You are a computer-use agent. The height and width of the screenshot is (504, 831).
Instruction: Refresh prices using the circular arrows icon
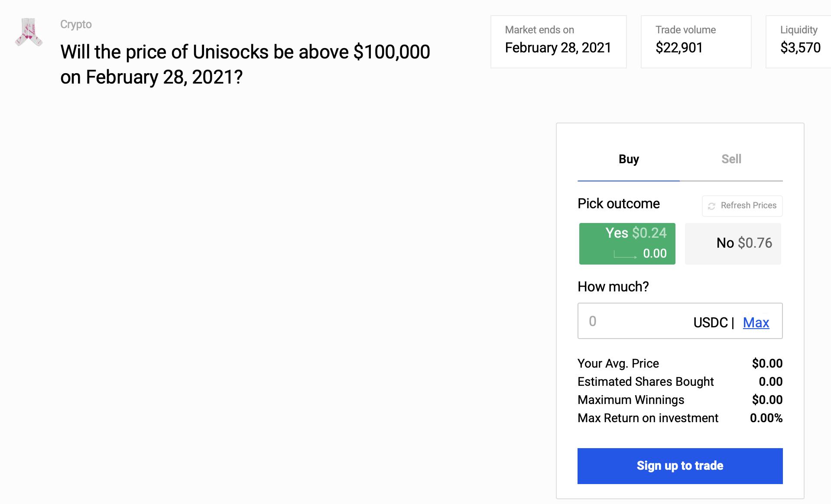pyautogui.click(x=711, y=206)
